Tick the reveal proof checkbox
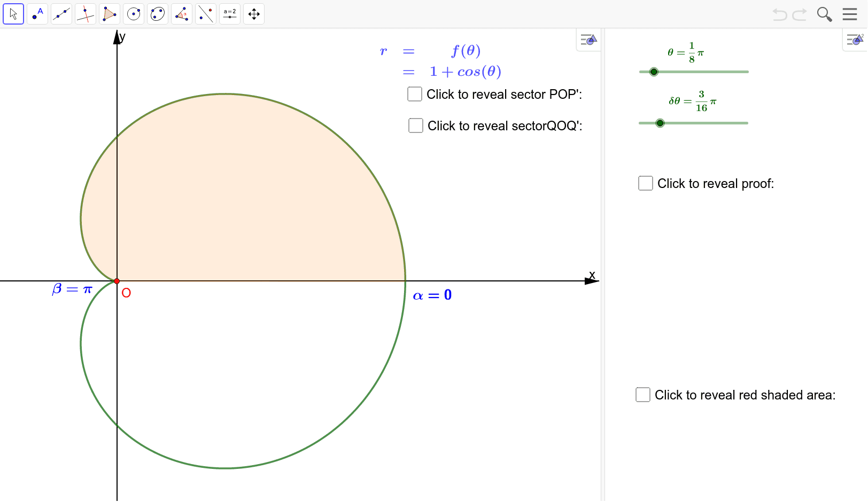Screen dimensions: 868x502 (646, 183)
